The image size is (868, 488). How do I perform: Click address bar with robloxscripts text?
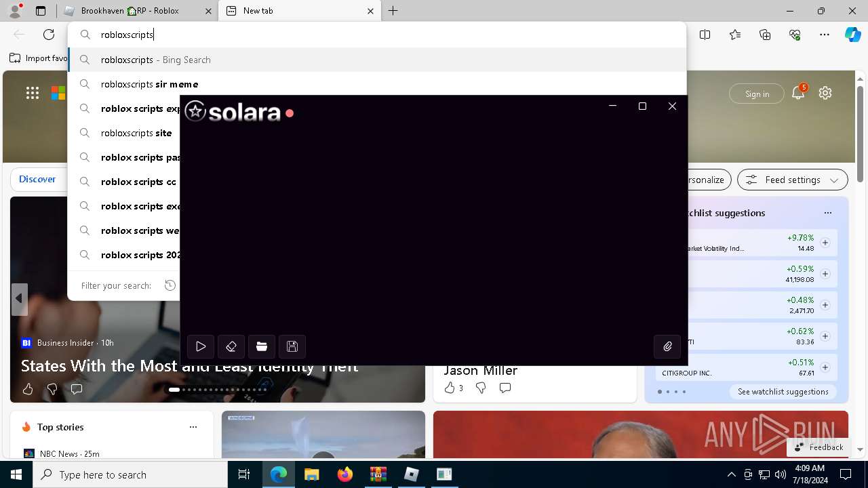[x=378, y=35]
